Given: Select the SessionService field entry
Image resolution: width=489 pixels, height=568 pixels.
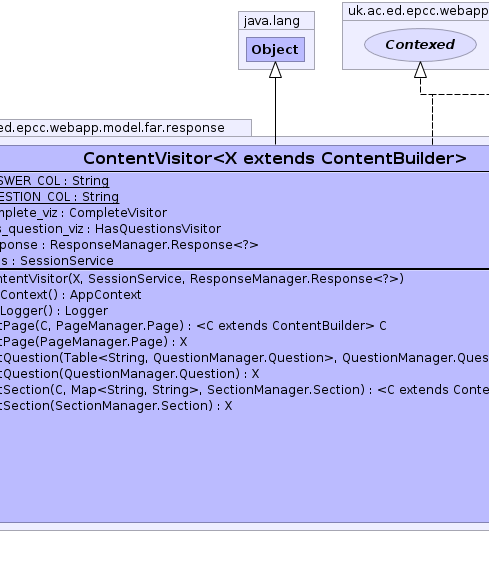Looking at the screenshot, I should pyautogui.click(x=57, y=261).
